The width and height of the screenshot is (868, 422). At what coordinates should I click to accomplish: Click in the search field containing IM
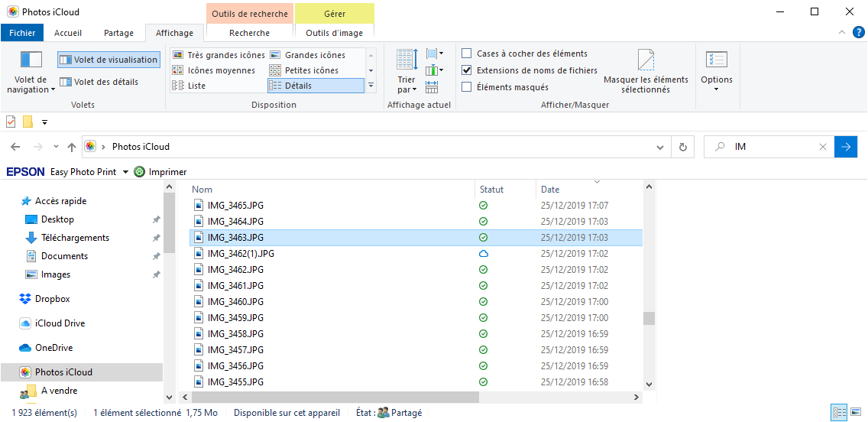coord(773,147)
